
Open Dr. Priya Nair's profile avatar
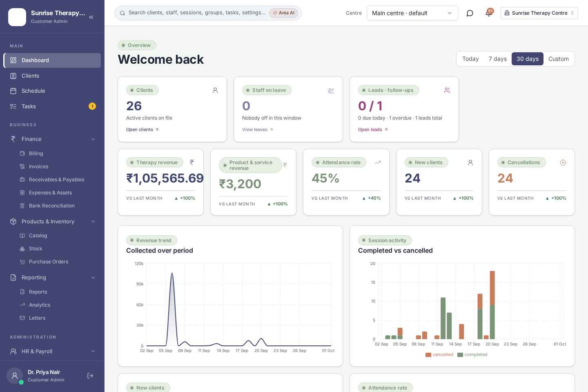pos(15,376)
